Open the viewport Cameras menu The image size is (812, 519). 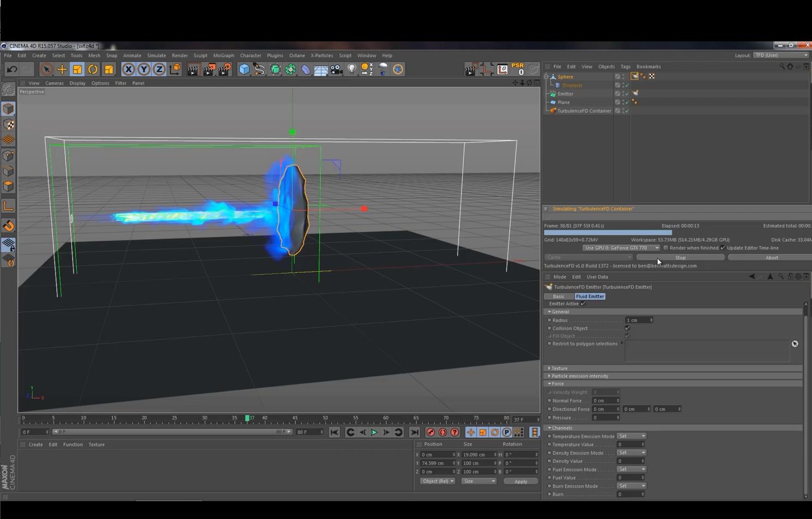pos(54,83)
